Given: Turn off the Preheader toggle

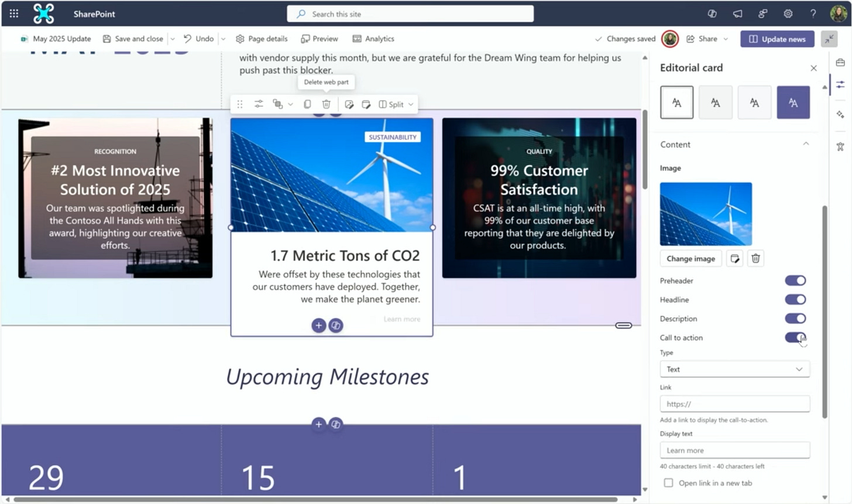Looking at the screenshot, I should tap(795, 281).
